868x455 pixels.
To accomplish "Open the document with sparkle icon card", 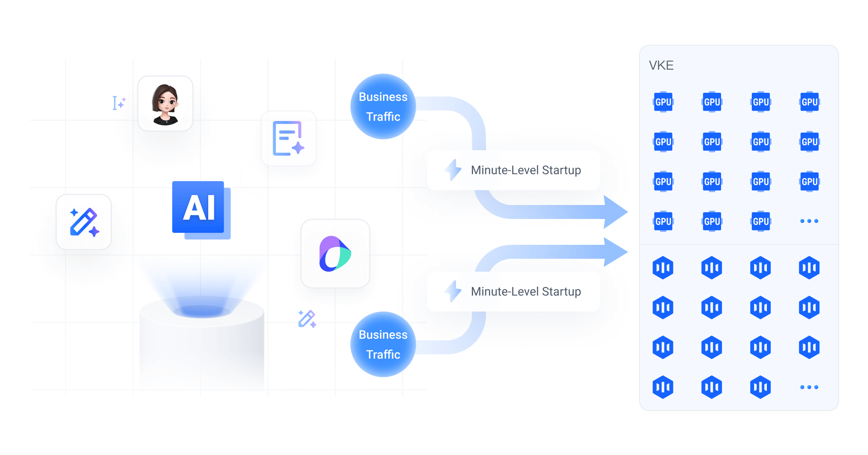I will coord(289,138).
